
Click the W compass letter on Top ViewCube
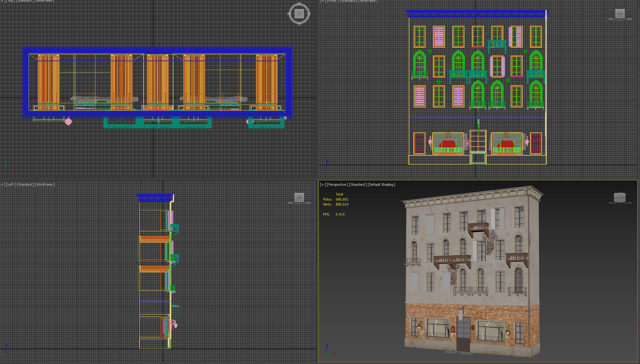click(x=289, y=14)
